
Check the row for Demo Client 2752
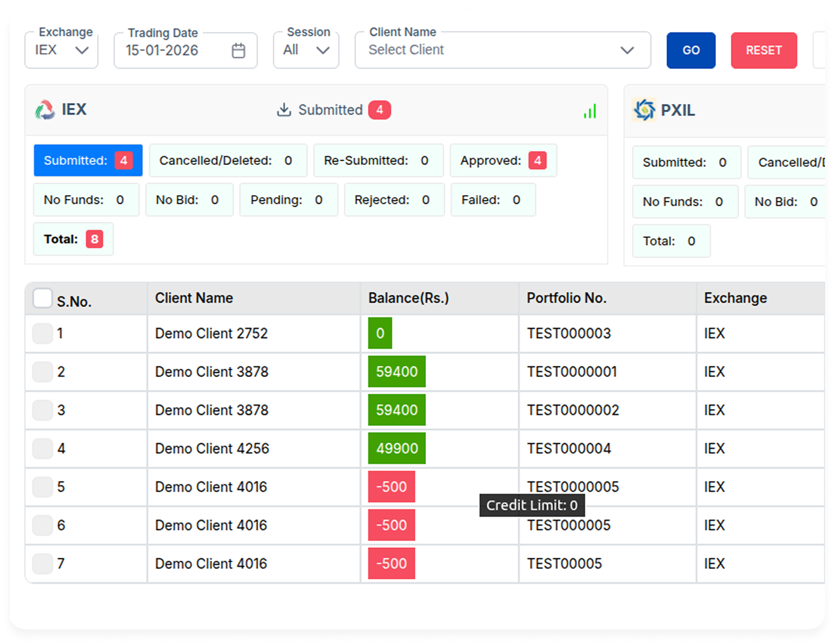(x=42, y=333)
